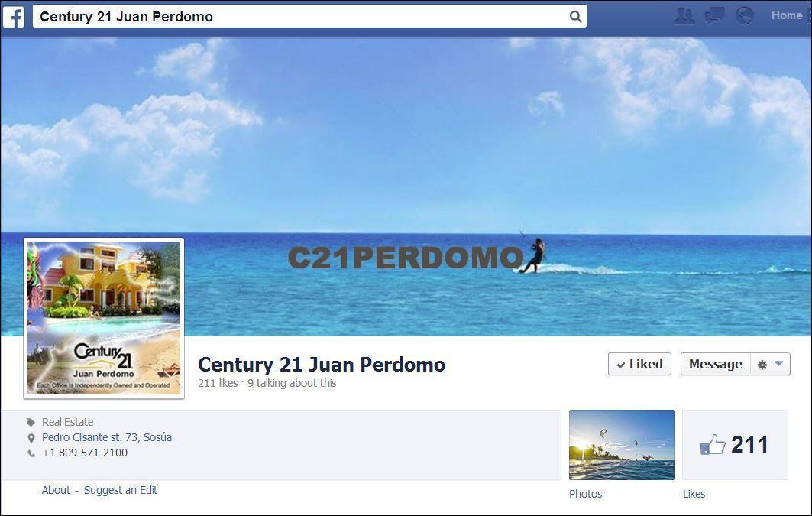The width and height of the screenshot is (812, 516).
Task: Open the About link
Action: tap(56, 490)
